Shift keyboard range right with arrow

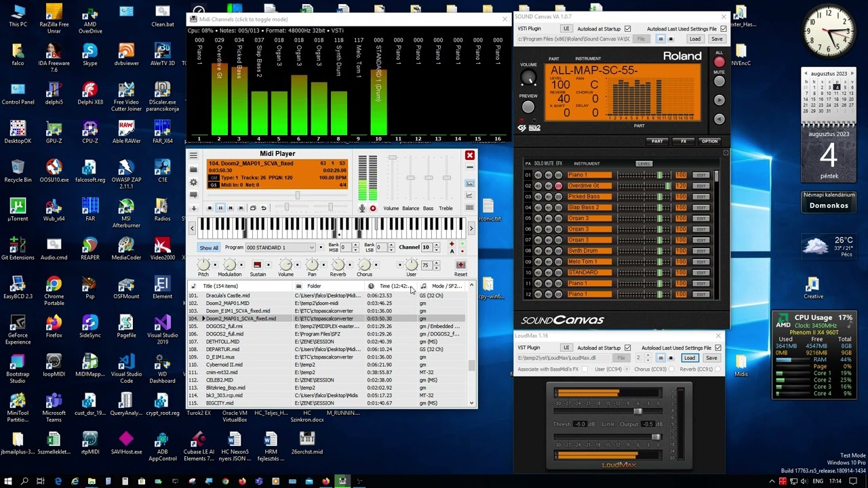click(x=471, y=228)
